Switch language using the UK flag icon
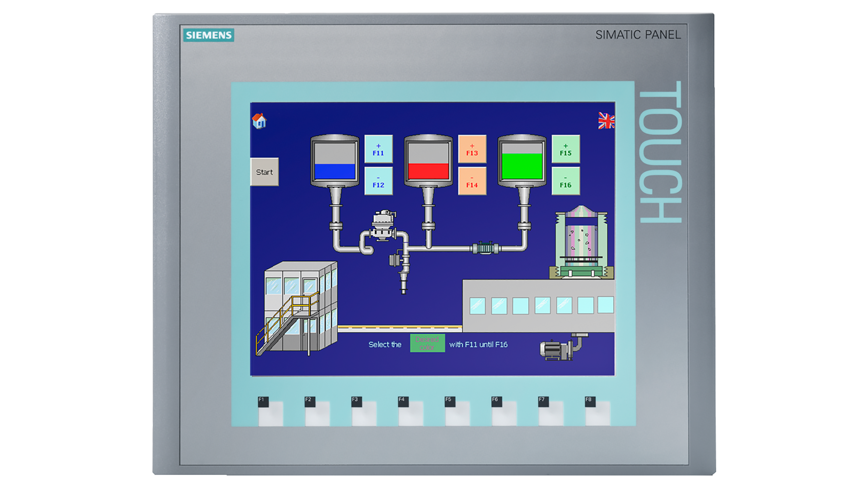868x488 pixels. [606, 121]
